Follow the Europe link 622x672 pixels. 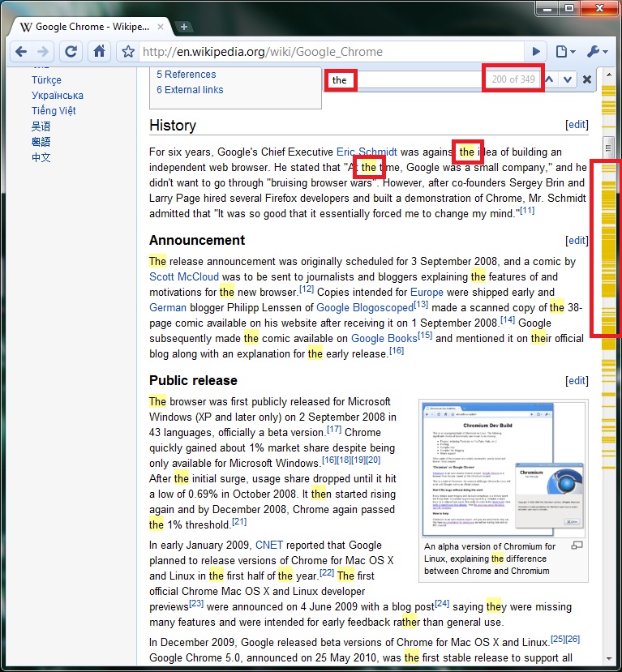click(x=427, y=293)
